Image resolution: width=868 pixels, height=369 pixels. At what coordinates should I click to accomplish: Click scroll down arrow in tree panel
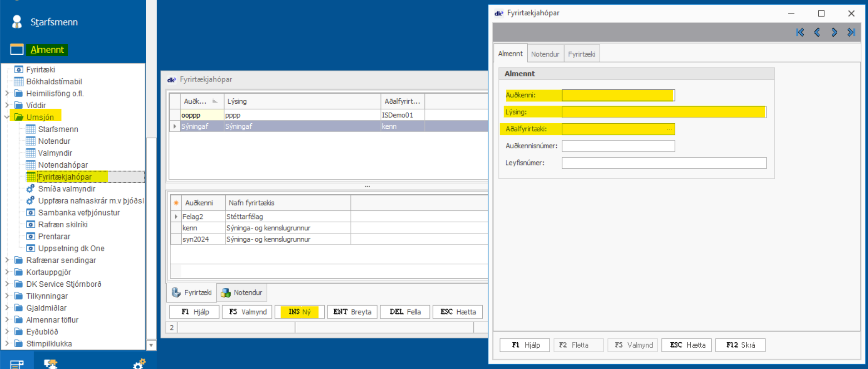pos(151,345)
